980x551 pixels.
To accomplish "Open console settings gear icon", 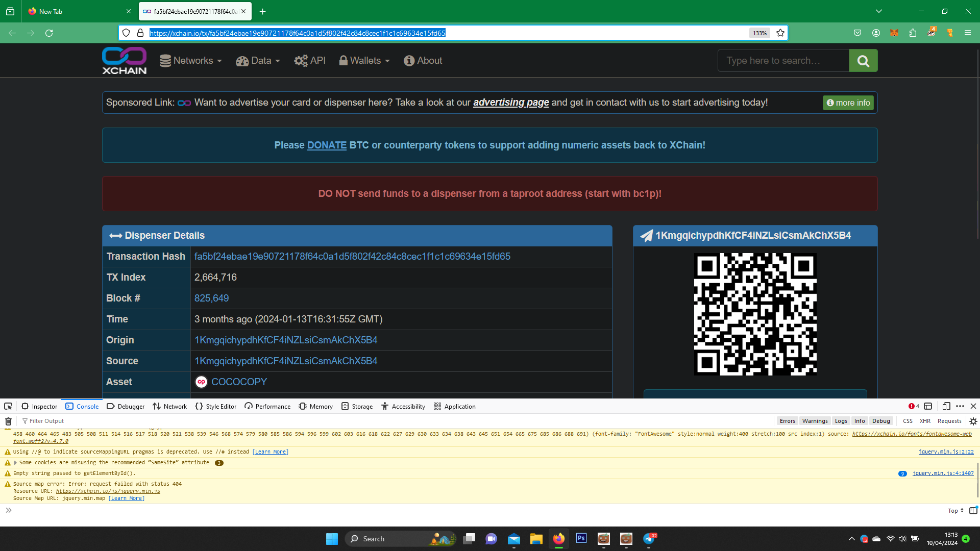I will [973, 421].
